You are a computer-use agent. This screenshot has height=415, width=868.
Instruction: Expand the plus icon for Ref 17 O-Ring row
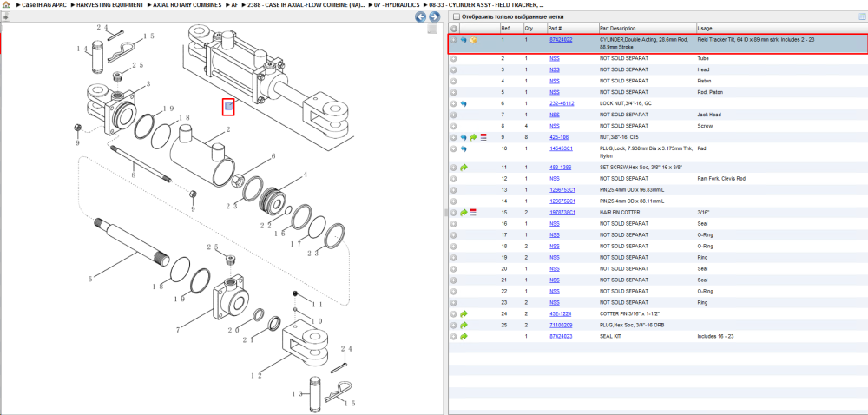[454, 234]
